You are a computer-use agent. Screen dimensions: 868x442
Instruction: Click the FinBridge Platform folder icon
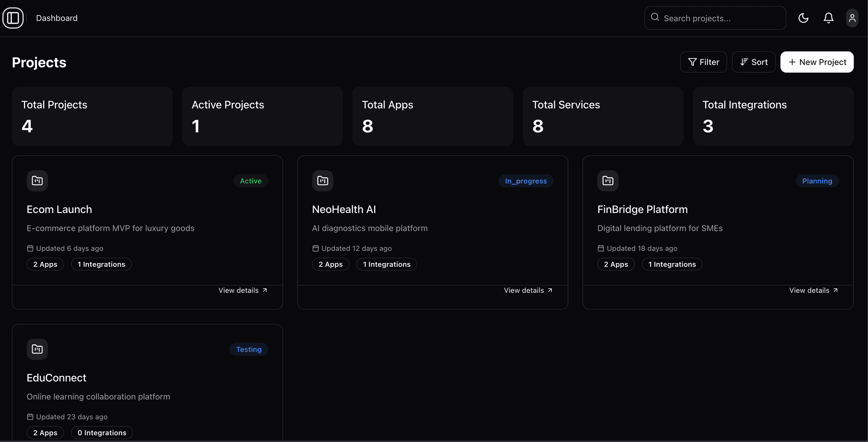pos(608,181)
